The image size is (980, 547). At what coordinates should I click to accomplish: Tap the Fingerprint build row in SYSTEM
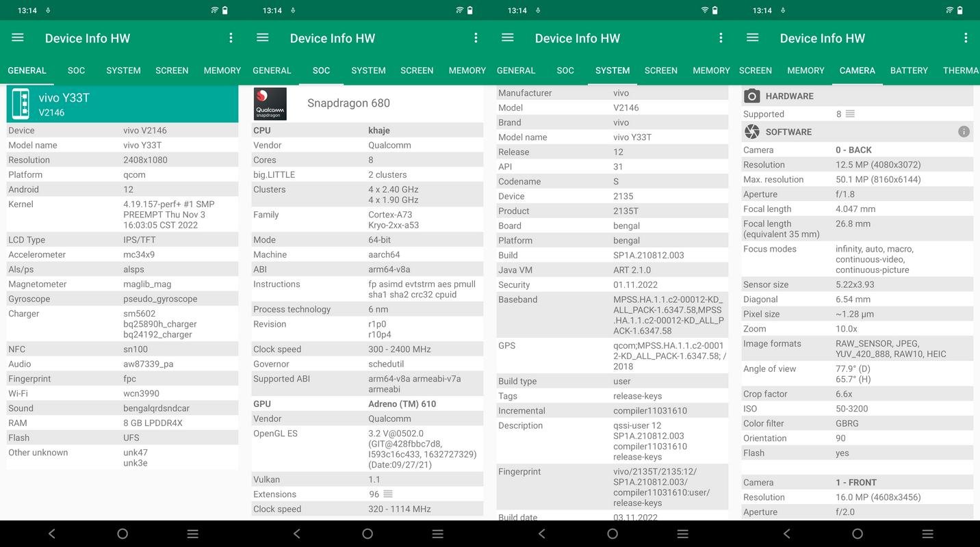612,487
